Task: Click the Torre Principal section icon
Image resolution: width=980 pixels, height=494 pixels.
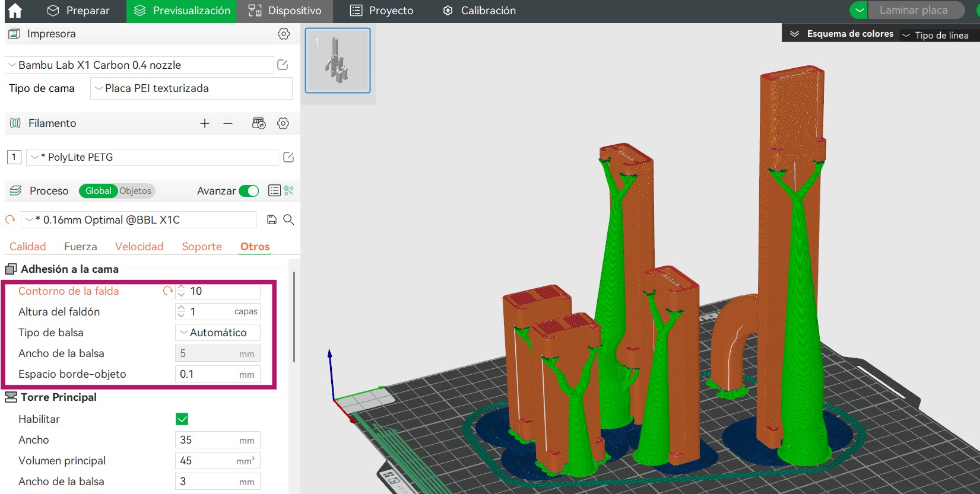Action: pos(11,397)
